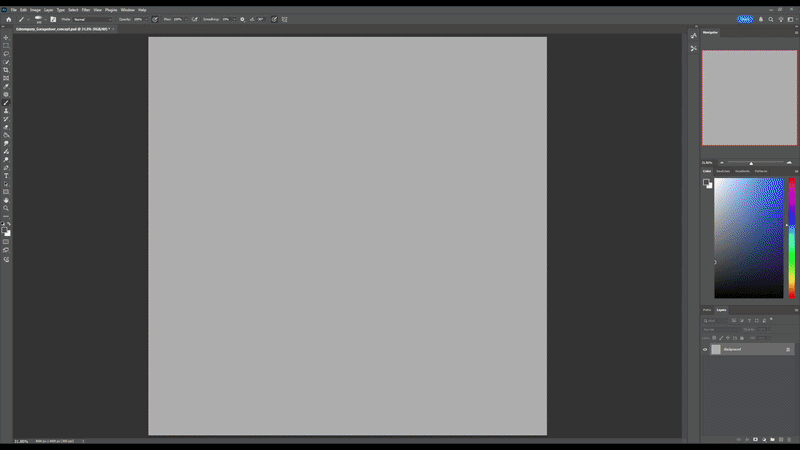
Task: Toggle pressure for size button
Action: (274, 19)
